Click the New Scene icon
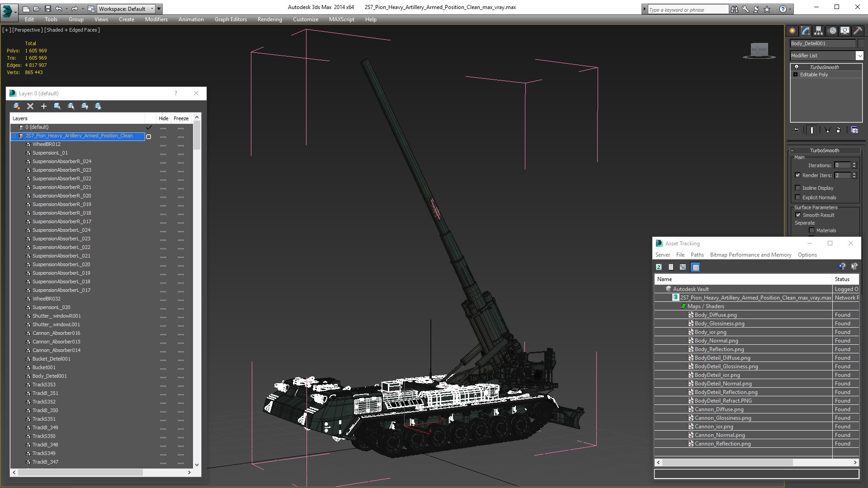The image size is (868, 488). pos(26,9)
